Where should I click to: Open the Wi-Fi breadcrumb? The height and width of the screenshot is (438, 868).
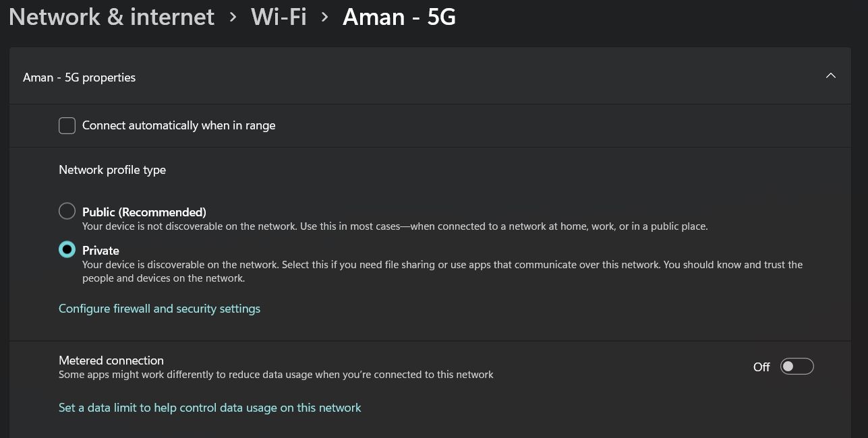[279, 17]
